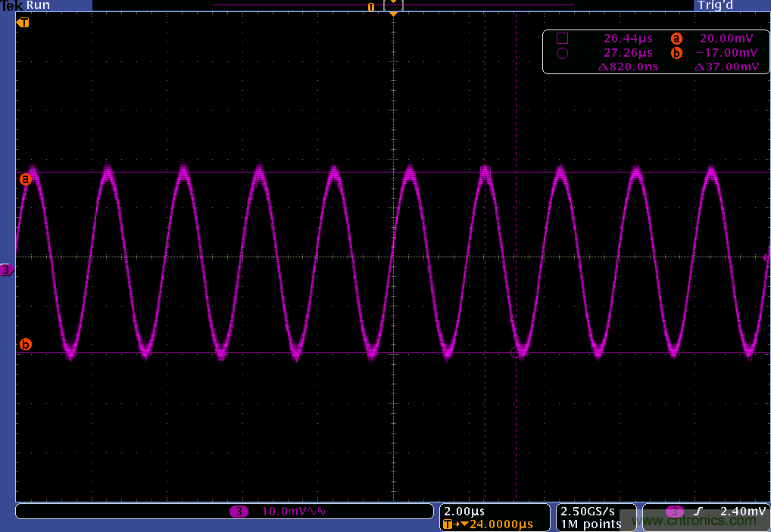Click the orange trigger T marker at top-left
Image resolution: width=771 pixels, height=532 pixels.
[23, 23]
